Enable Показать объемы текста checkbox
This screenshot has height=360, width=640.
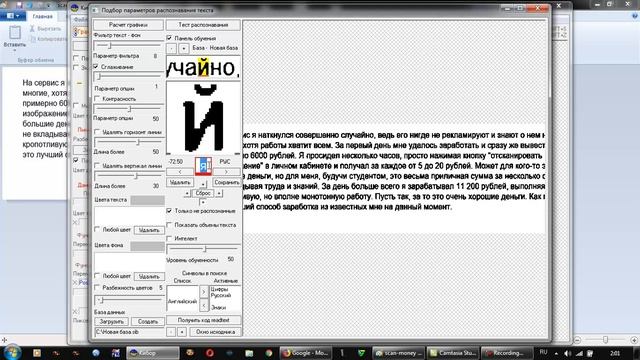169,225
